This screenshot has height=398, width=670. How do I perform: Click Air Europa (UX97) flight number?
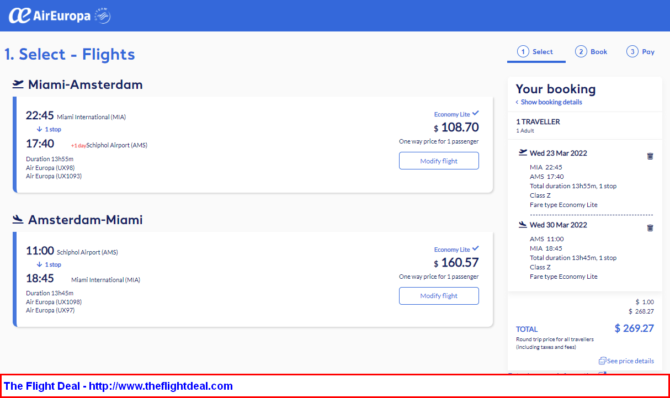(50, 310)
